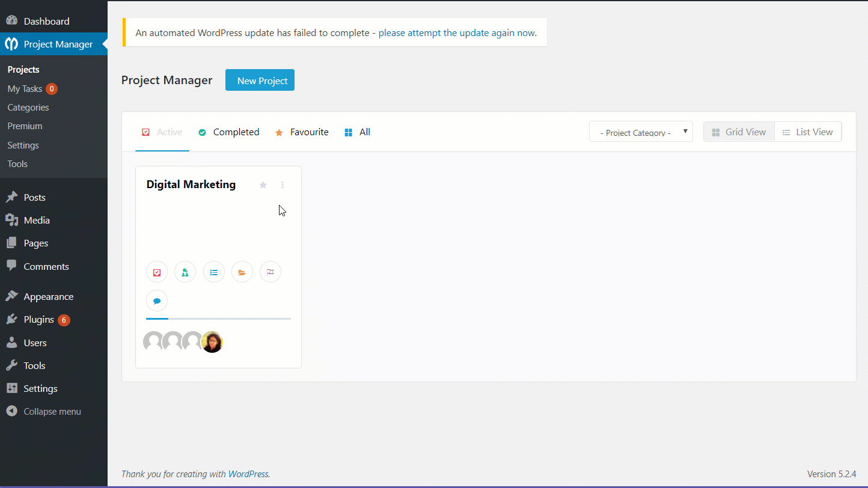Click the Plugins plug icon in sidebar

point(11,319)
